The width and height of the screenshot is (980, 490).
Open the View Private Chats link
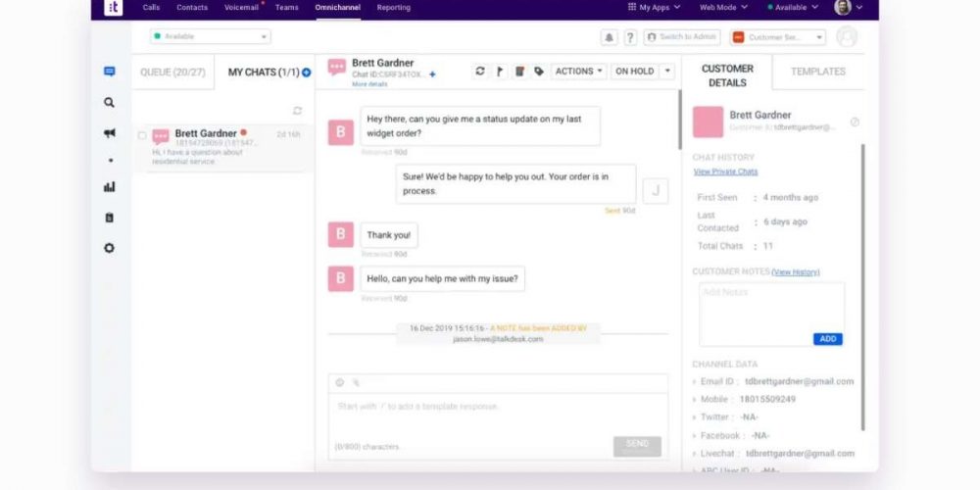coord(725,171)
